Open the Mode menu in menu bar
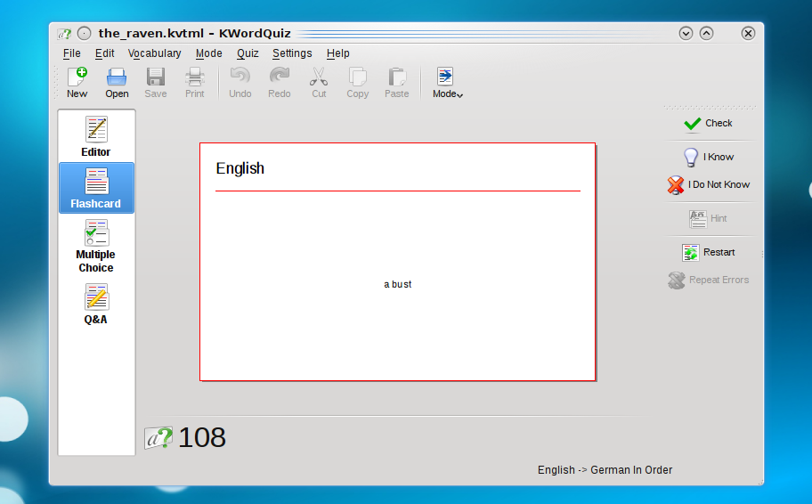The height and width of the screenshot is (504, 812). [208, 53]
